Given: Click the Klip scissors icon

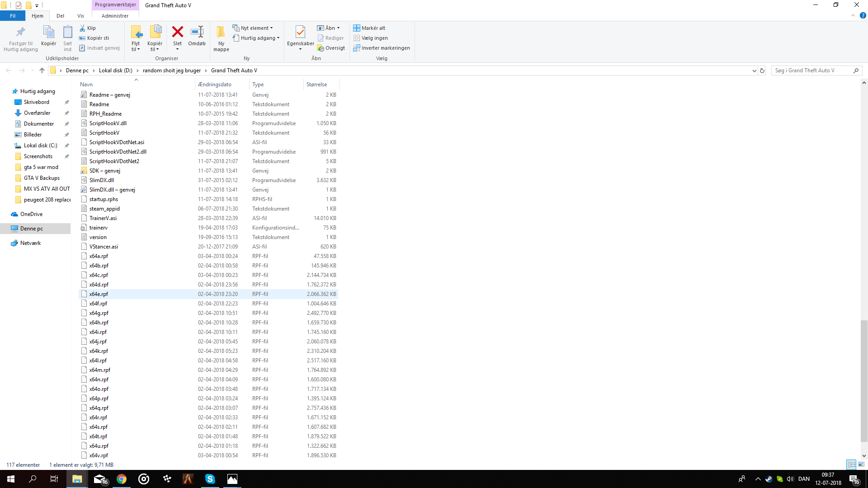Looking at the screenshot, I should [83, 28].
